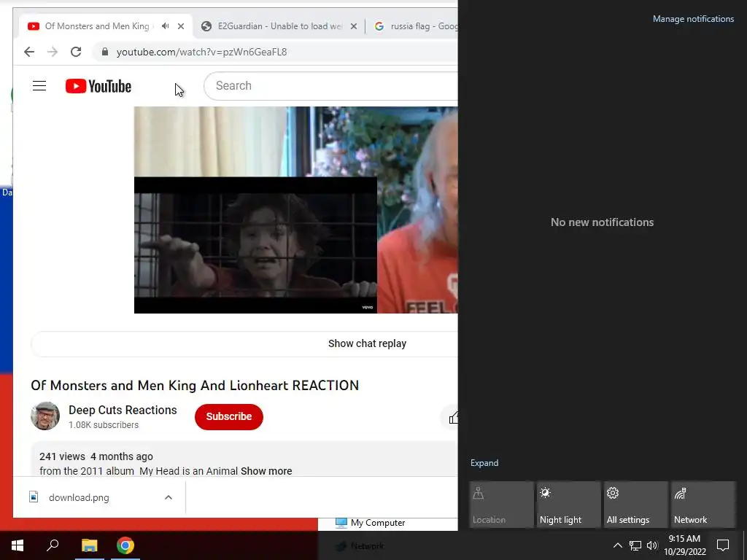The image size is (747, 560).
Task: Open download.png options chevron
Action: tap(169, 497)
